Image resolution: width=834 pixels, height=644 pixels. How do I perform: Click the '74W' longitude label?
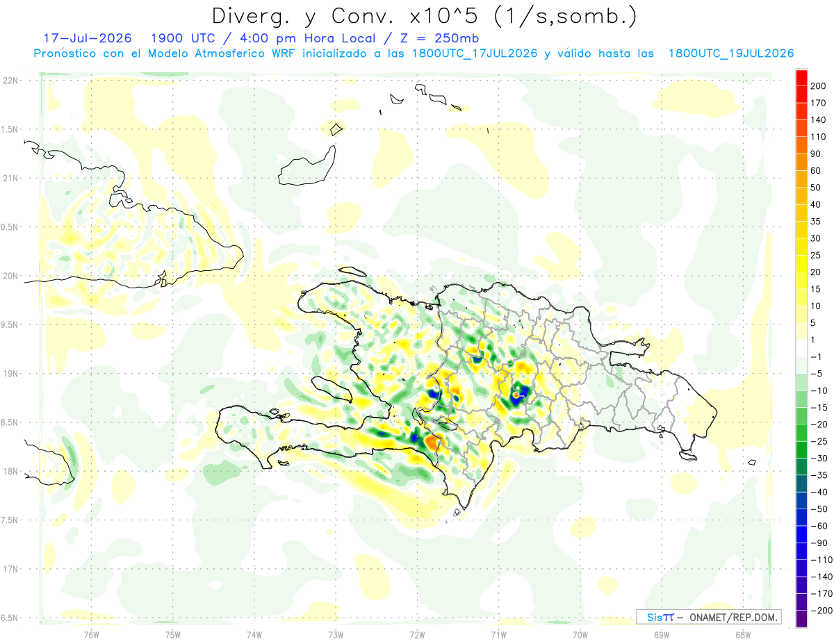pos(254,636)
